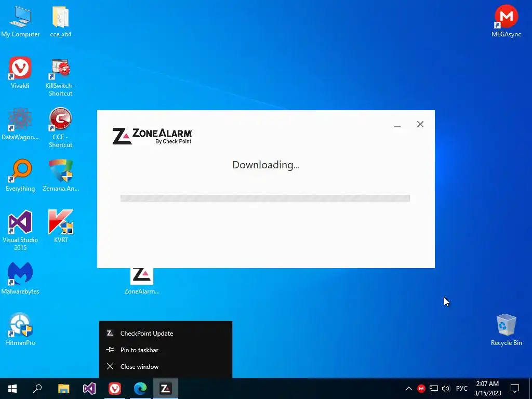Select the MEGAsync desktop shortcut
532x399 pixels.
(506, 21)
